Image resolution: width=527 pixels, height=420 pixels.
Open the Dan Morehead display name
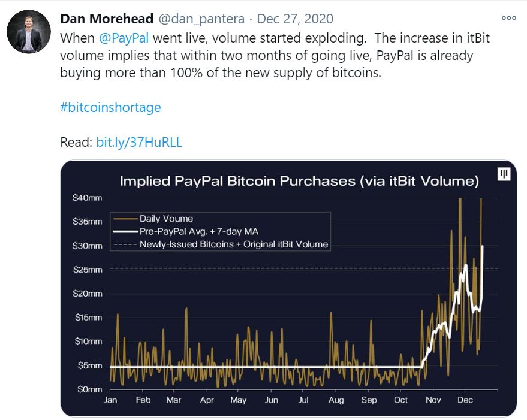[107, 19]
